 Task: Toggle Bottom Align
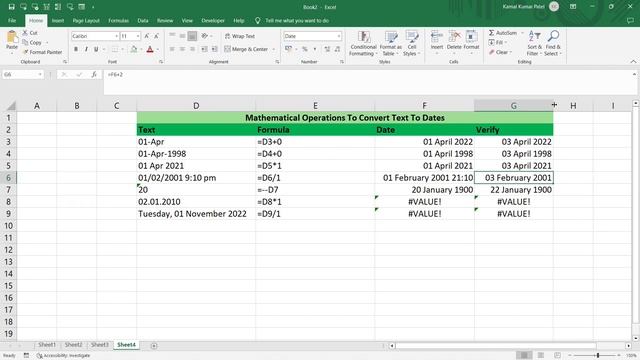point(192,36)
